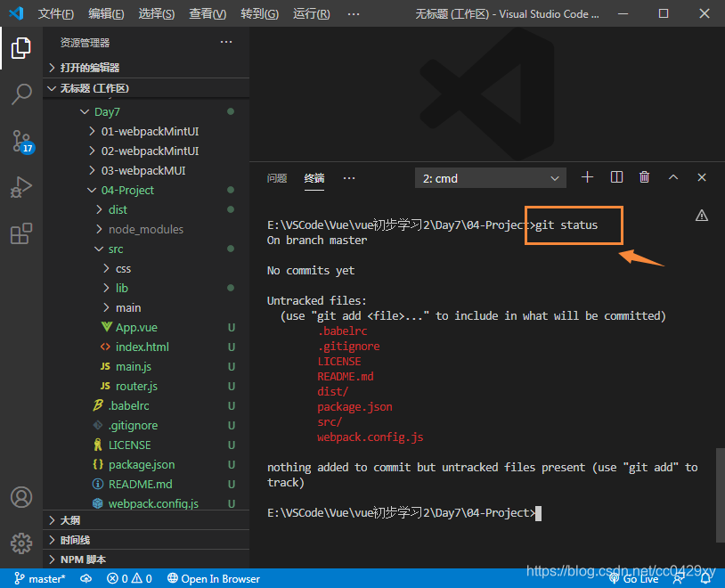The height and width of the screenshot is (588, 725).
Task: Open Source Control view with 17 changes
Action: pyautogui.click(x=22, y=141)
